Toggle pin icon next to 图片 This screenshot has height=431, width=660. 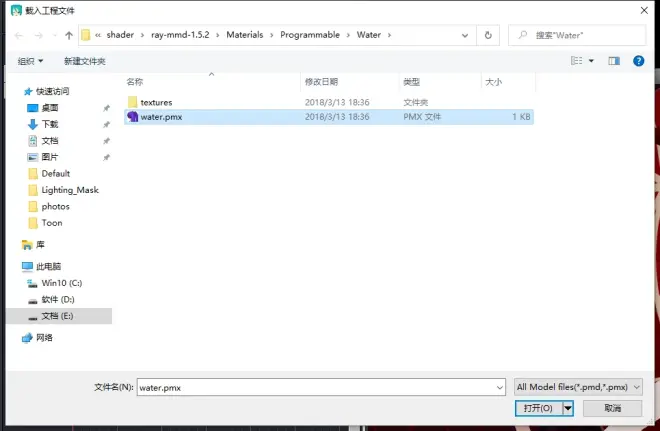pyautogui.click(x=106, y=157)
